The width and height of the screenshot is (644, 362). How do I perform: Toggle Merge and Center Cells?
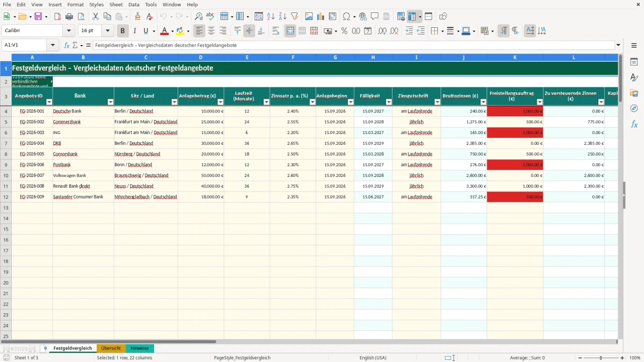pyautogui.click(x=290, y=31)
